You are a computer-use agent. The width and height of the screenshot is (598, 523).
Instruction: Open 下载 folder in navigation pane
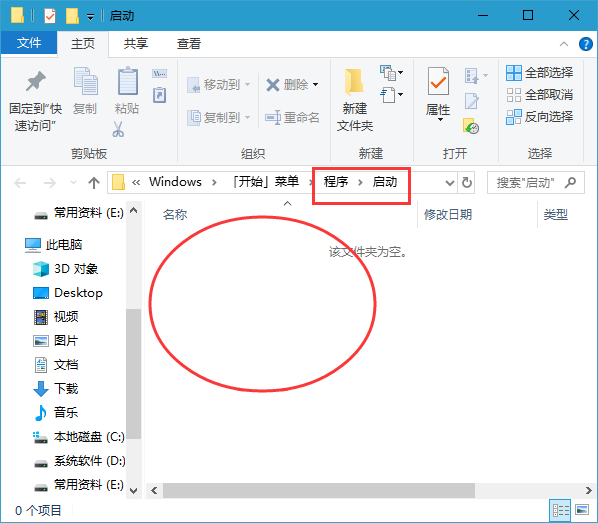click(x=56, y=389)
